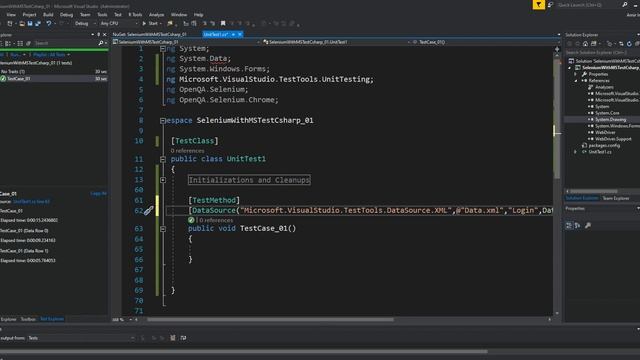This screenshot has height=360, width=640.
Task: Pin the UnitTest1.cs tab
Action: (x=233, y=34)
